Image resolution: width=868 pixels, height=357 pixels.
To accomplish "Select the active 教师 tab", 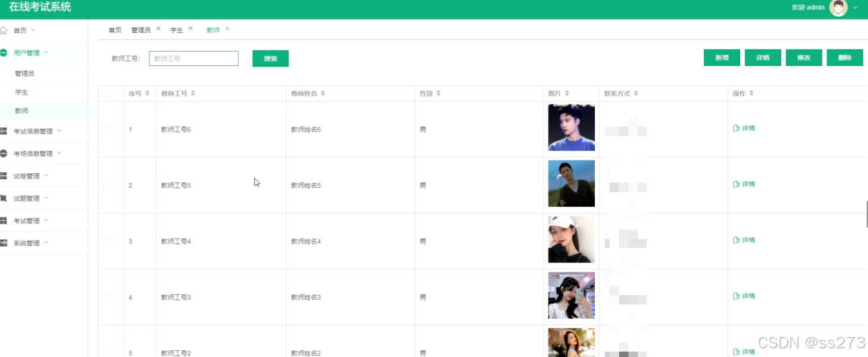I will pyautogui.click(x=213, y=30).
